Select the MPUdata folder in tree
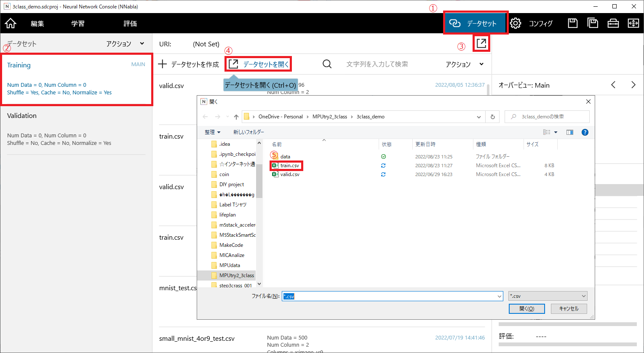The width and height of the screenshot is (644, 353). (x=230, y=265)
